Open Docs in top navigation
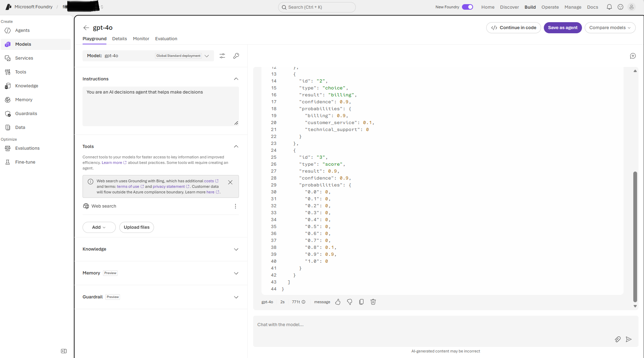 click(593, 7)
